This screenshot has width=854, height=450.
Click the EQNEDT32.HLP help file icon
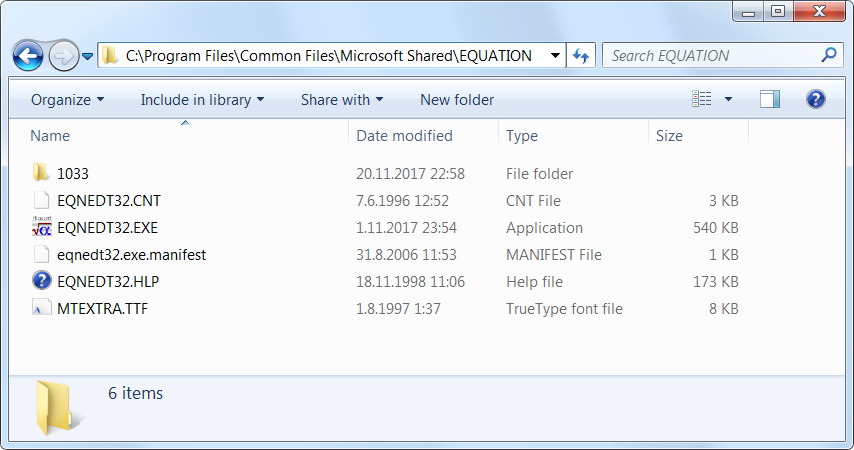tap(41, 281)
